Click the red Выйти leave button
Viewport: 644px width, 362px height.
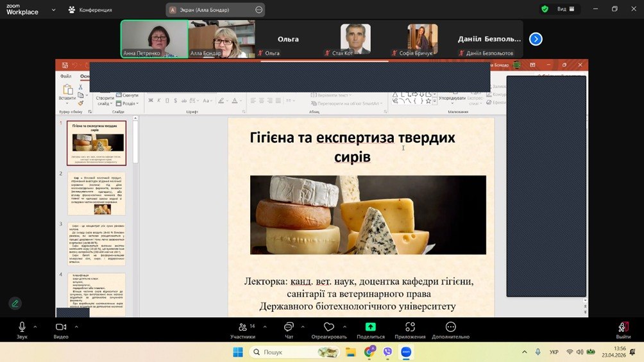pos(623,328)
